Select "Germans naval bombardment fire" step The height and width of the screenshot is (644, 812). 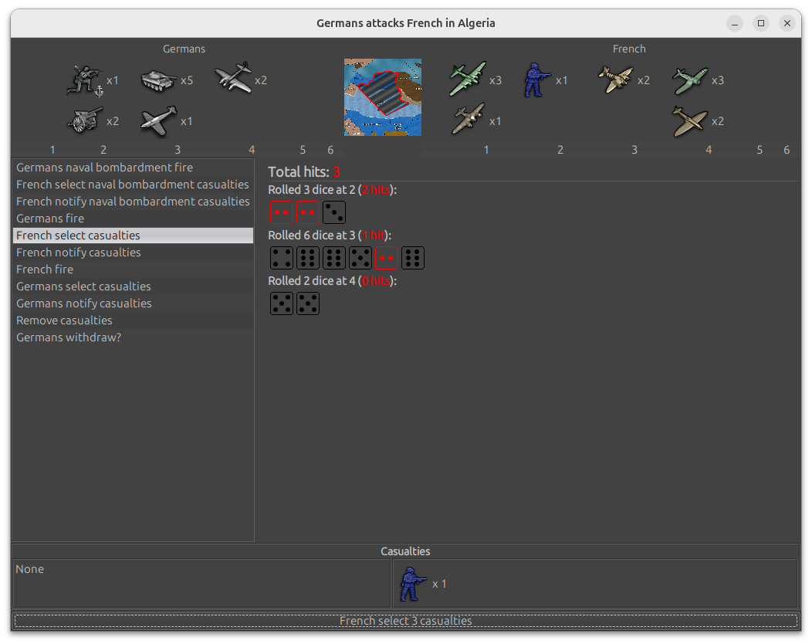(105, 168)
